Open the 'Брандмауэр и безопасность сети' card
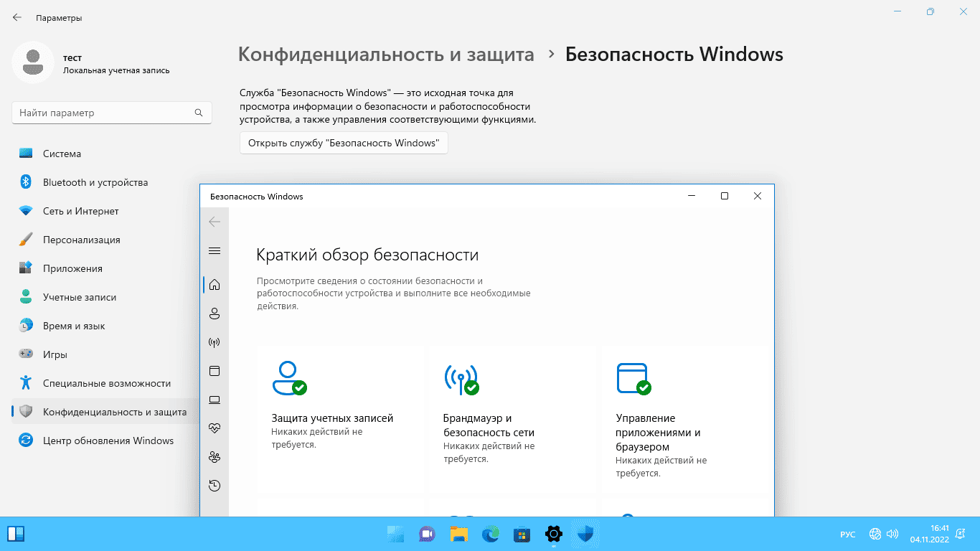 513,420
